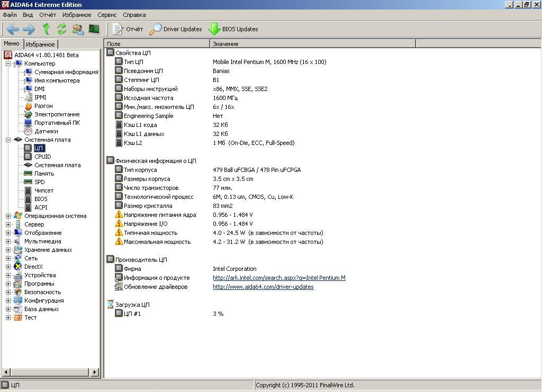Select Имя компьютера in the tree
Viewport: 542px width, 392px height.
pos(57,80)
